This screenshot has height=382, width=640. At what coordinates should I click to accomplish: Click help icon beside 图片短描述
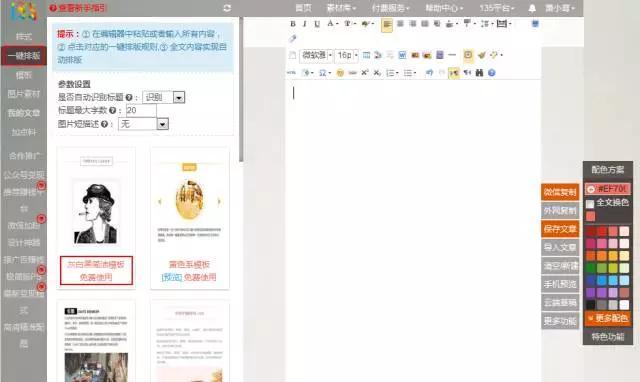(104, 124)
